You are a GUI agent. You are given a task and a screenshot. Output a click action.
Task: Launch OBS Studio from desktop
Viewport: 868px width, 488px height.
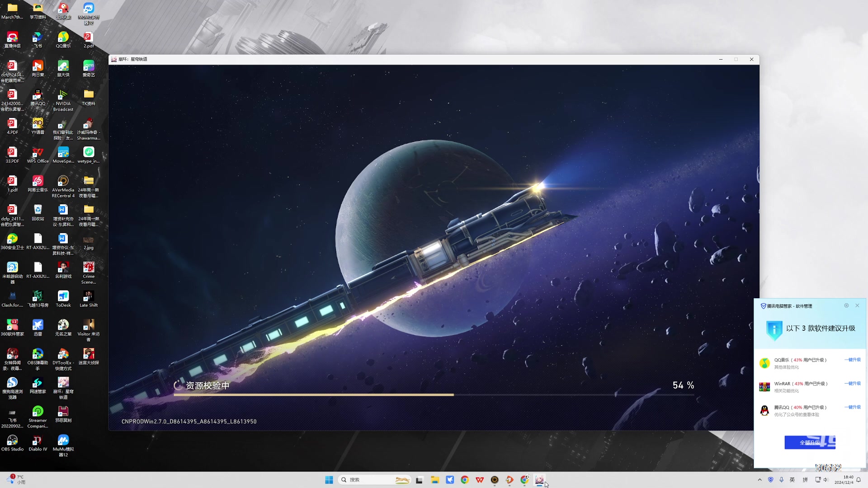click(x=12, y=443)
